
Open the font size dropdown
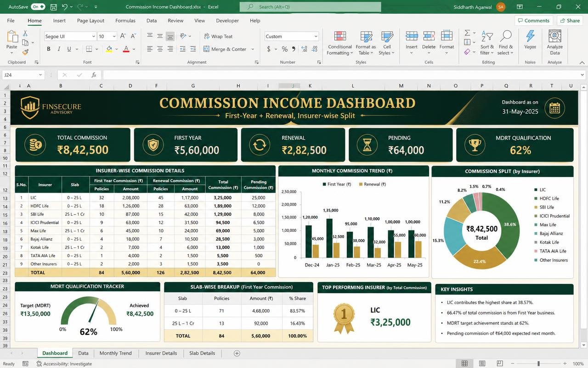pyautogui.click(x=113, y=36)
